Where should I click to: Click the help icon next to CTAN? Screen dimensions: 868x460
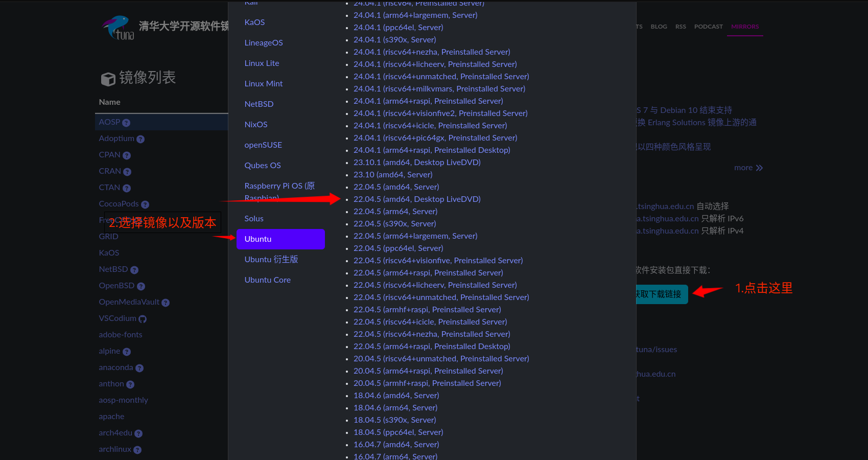127,188
